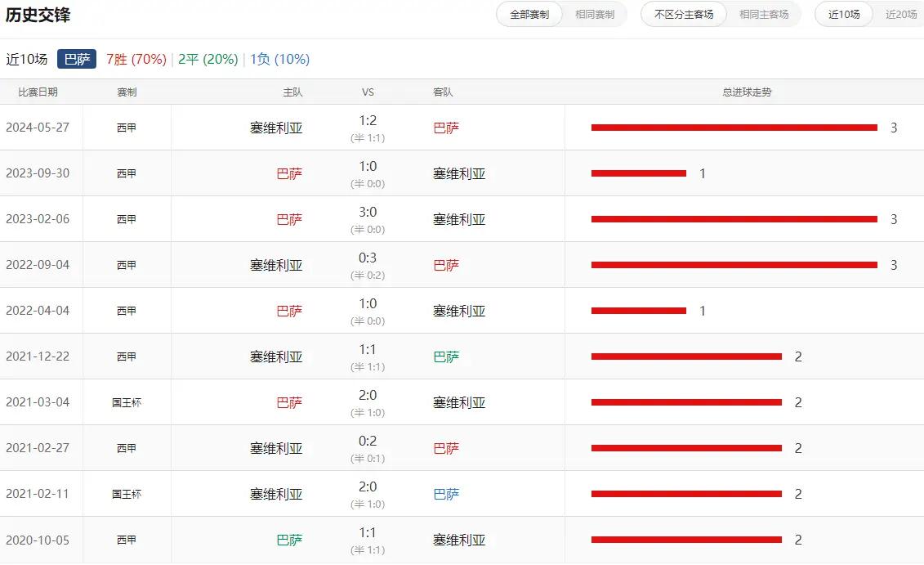Click the blue 巴萨 team badge

coord(77,59)
